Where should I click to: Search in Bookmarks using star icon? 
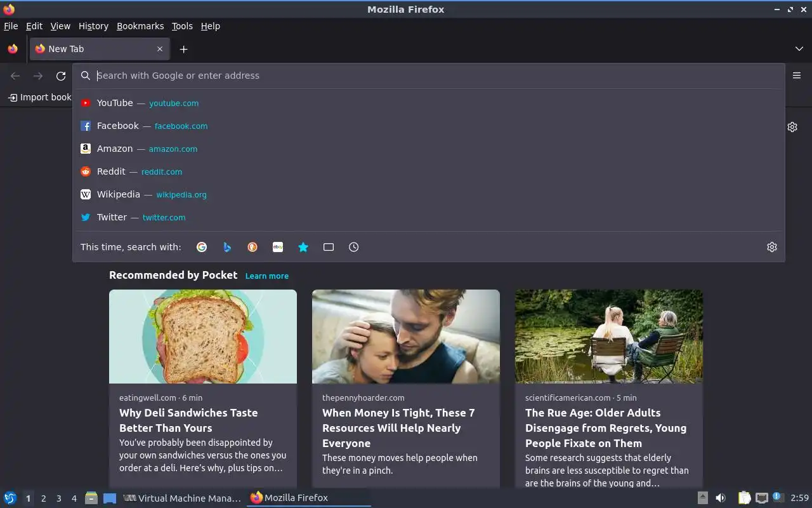303,247
